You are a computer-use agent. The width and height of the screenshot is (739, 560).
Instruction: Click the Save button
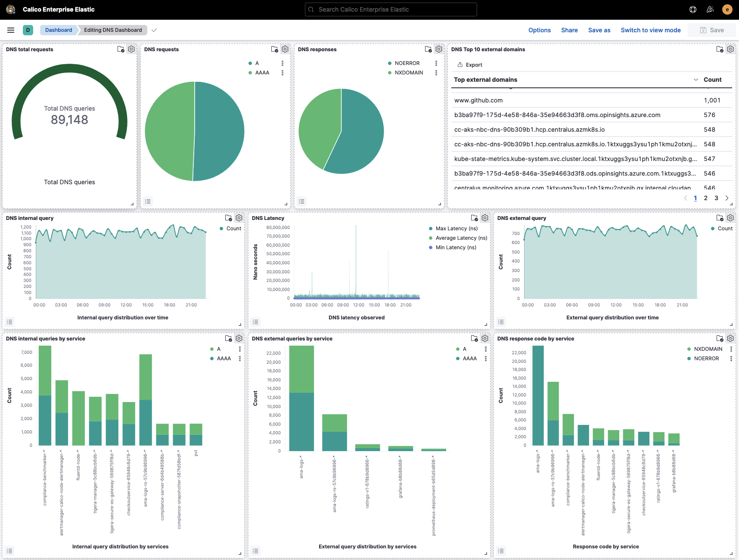tap(711, 30)
